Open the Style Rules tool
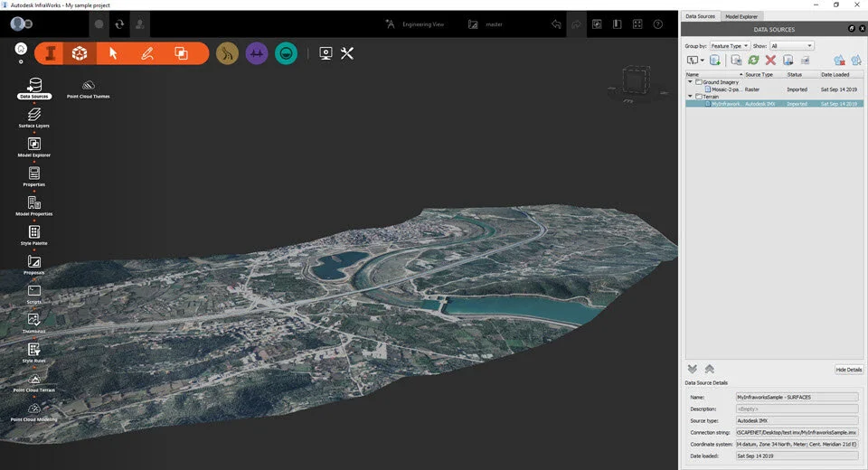 tap(33, 352)
